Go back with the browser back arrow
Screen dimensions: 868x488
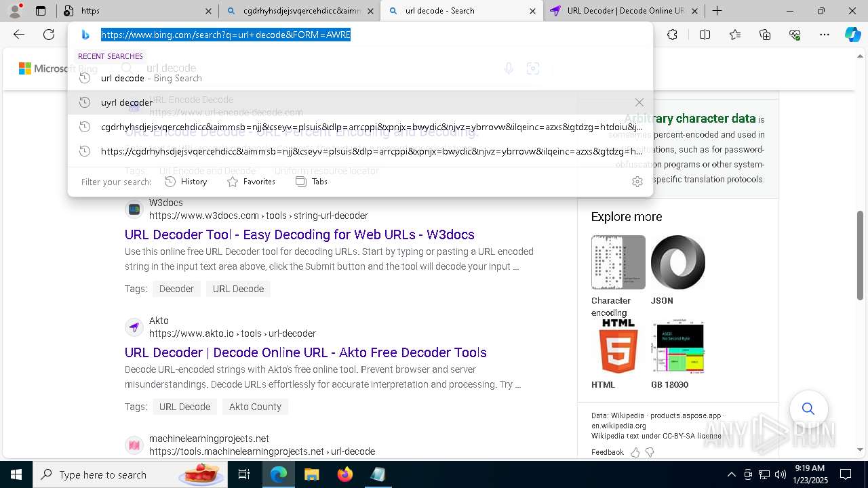tap(19, 35)
